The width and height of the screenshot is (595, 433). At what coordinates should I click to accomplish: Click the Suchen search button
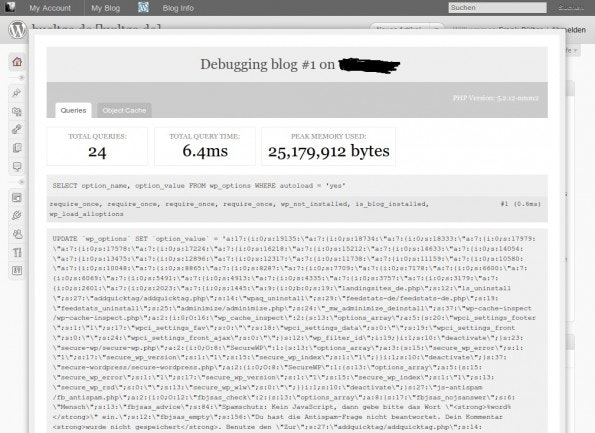pyautogui.click(x=570, y=7)
